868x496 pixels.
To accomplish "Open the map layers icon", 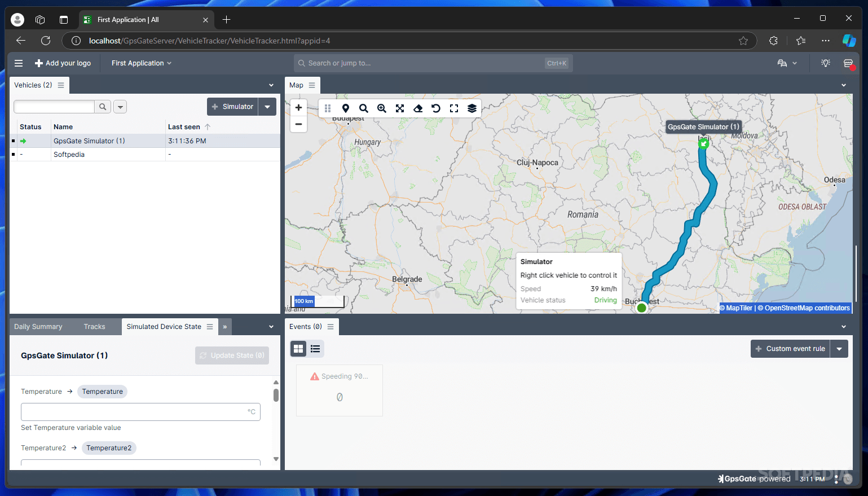I will (472, 108).
